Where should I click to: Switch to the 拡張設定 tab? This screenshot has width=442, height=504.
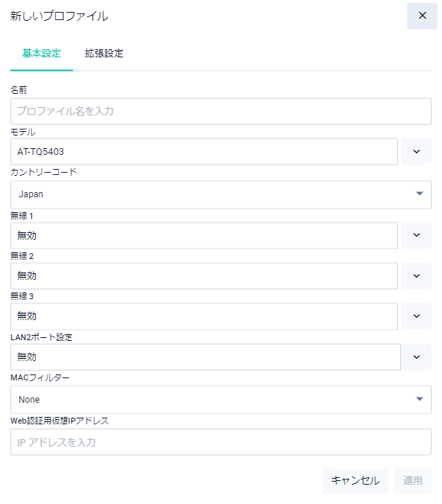103,54
